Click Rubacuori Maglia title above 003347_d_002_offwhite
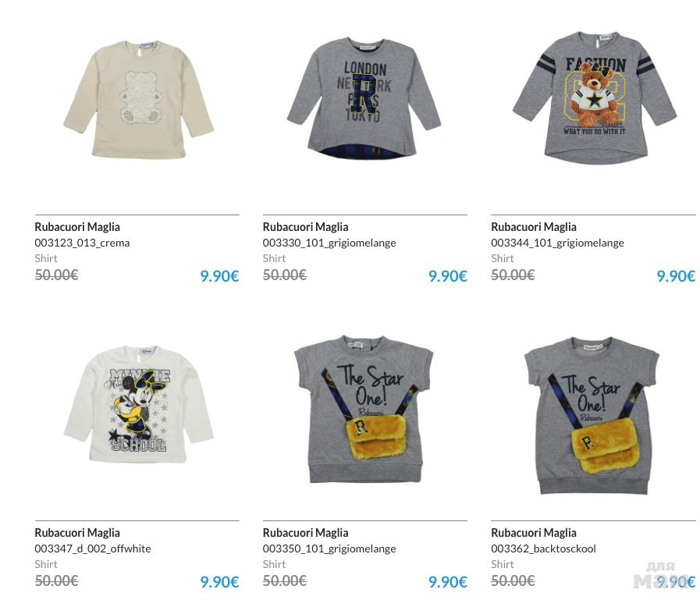The height and width of the screenshot is (600, 700). point(77,533)
